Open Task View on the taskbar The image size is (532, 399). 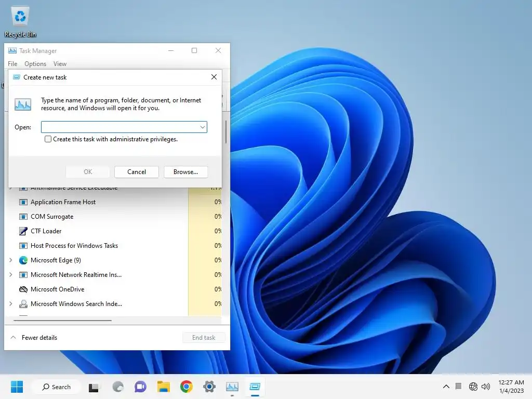click(94, 387)
